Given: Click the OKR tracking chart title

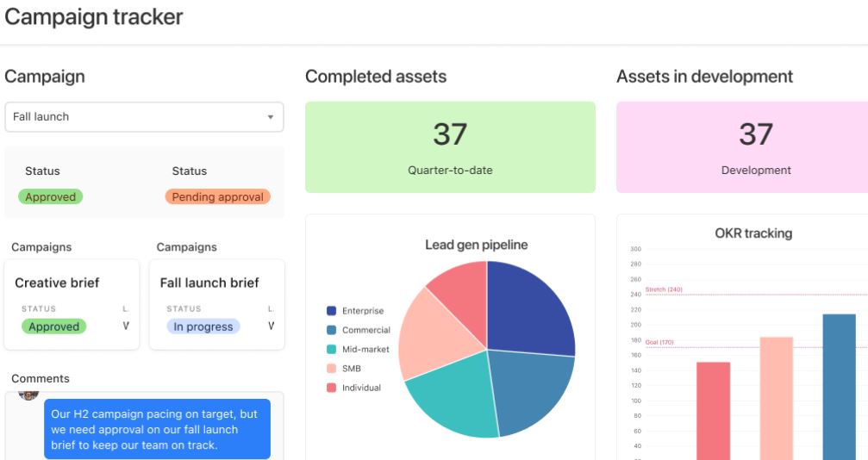Looking at the screenshot, I should [753, 233].
